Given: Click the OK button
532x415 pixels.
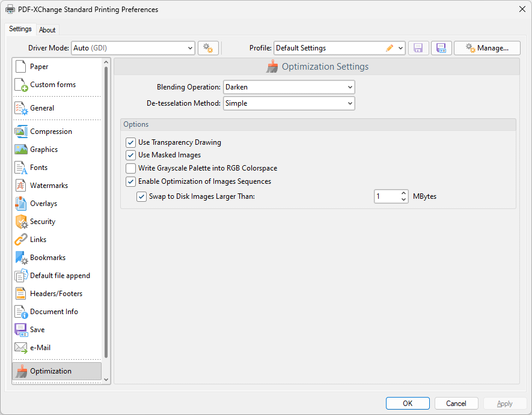Looking at the screenshot, I should pos(408,404).
